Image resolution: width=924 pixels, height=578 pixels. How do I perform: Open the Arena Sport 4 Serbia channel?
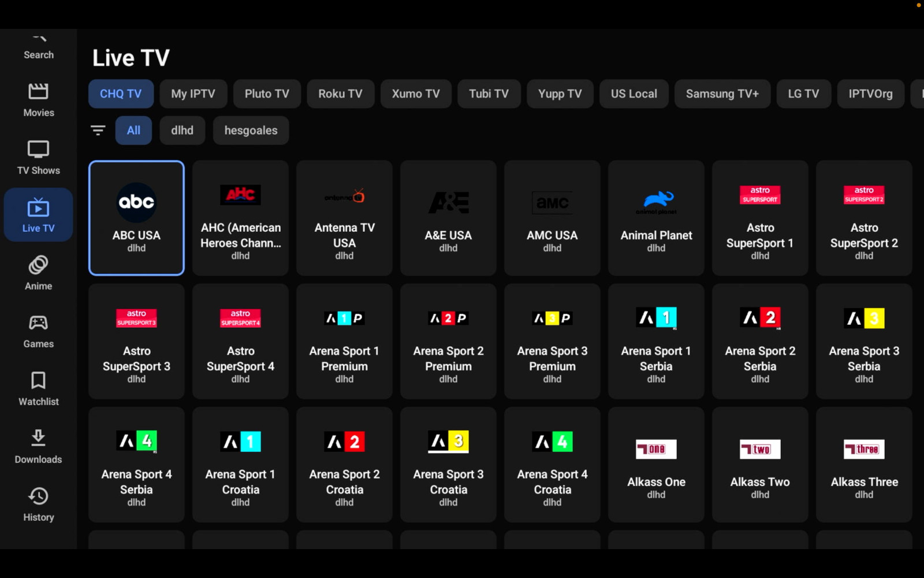pyautogui.click(x=136, y=465)
